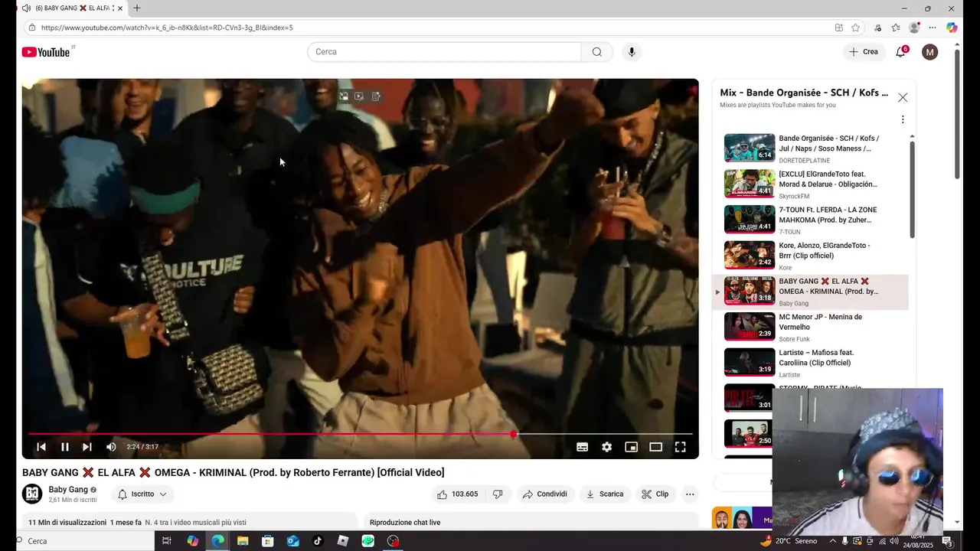Click the Crea button

tap(864, 52)
